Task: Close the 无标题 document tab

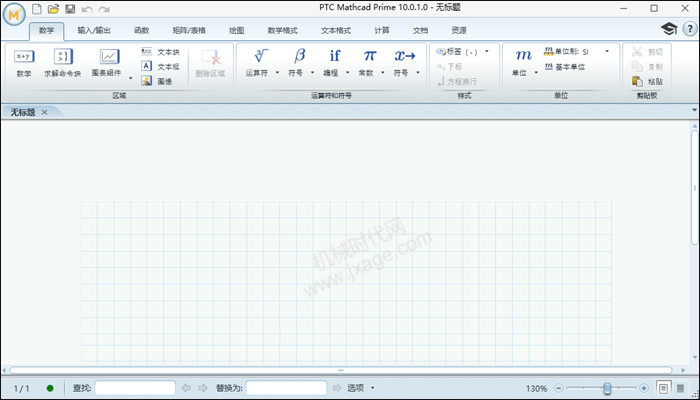Action: click(x=44, y=112)
